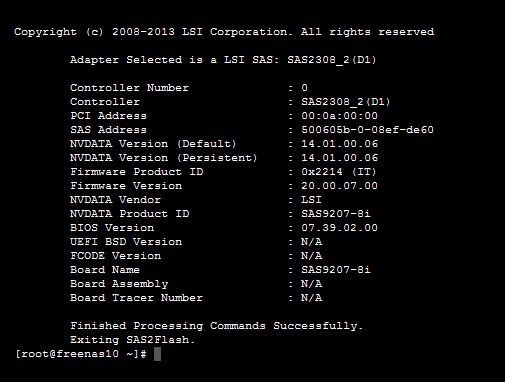The width and height of the screenshot is (505, 382).
Task: Click the UEFI BSD Version label
Action: tap(126, 242)
